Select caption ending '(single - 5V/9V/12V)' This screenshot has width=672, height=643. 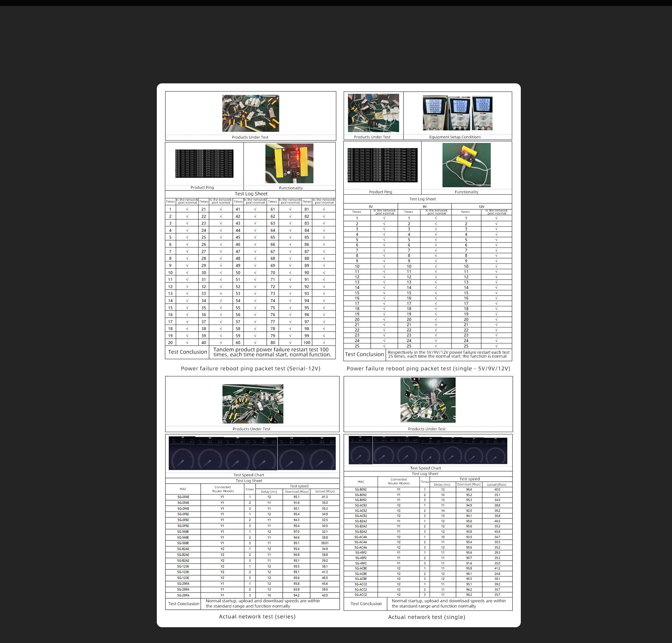(x=428, y=368)
